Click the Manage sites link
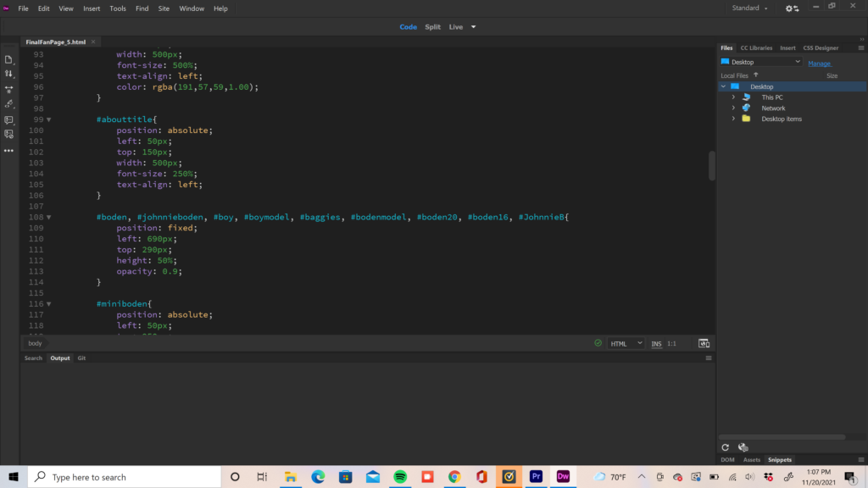This screenshot has height=488, width=868. pos(819,64)
